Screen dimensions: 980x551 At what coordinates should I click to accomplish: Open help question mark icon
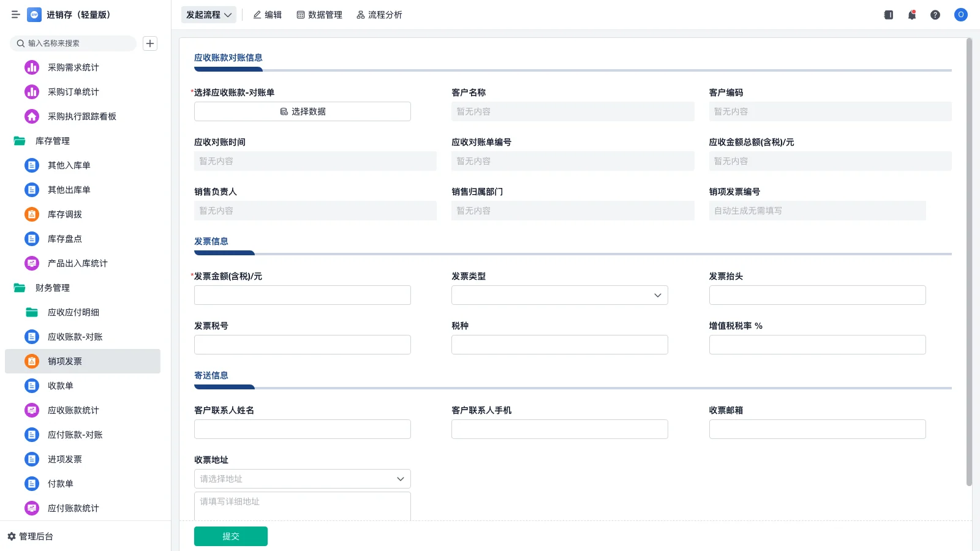935,15
